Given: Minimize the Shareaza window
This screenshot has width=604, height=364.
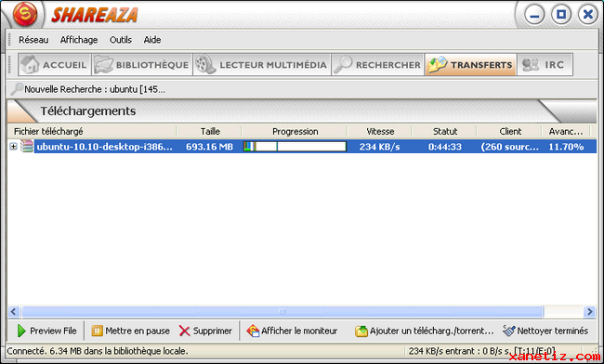Looking at the screenshot, I should click(534, 15).
